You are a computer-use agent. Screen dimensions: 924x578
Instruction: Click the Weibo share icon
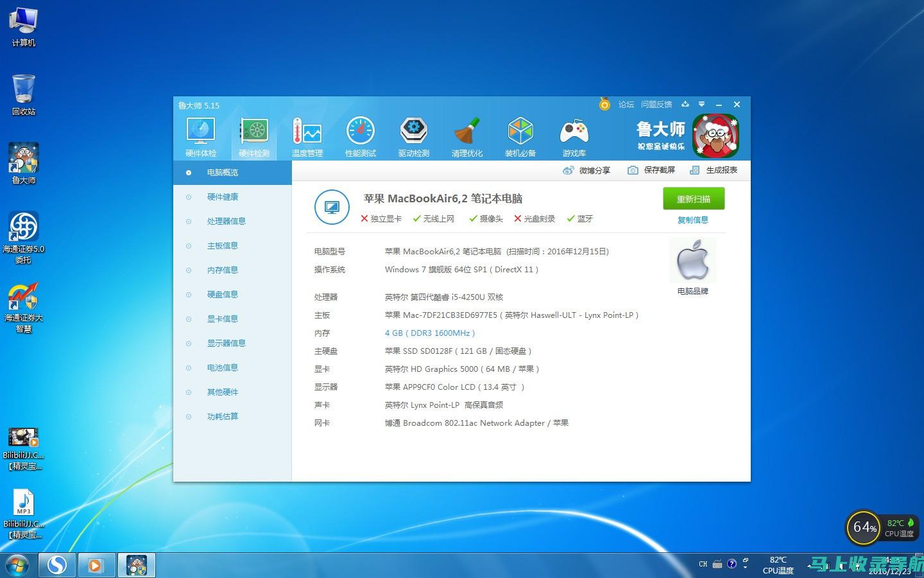pyautogui.click(x=568, y=170)
